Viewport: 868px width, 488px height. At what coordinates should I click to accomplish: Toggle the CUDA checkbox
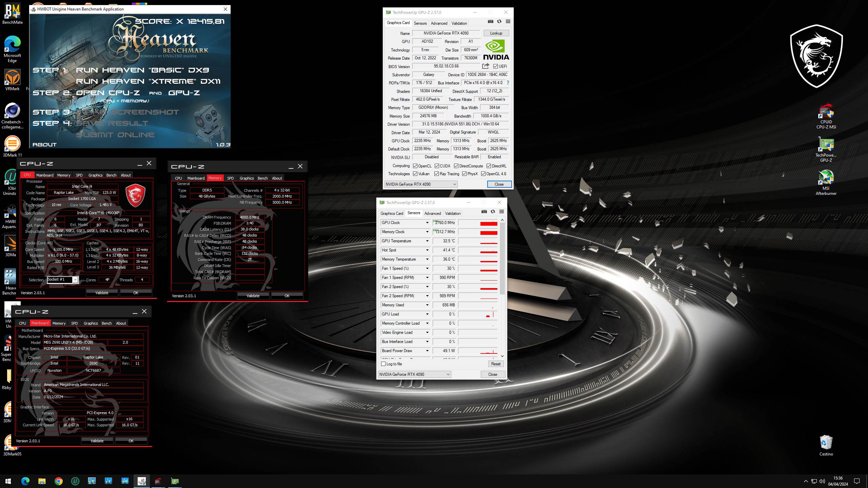pos(437,166)
